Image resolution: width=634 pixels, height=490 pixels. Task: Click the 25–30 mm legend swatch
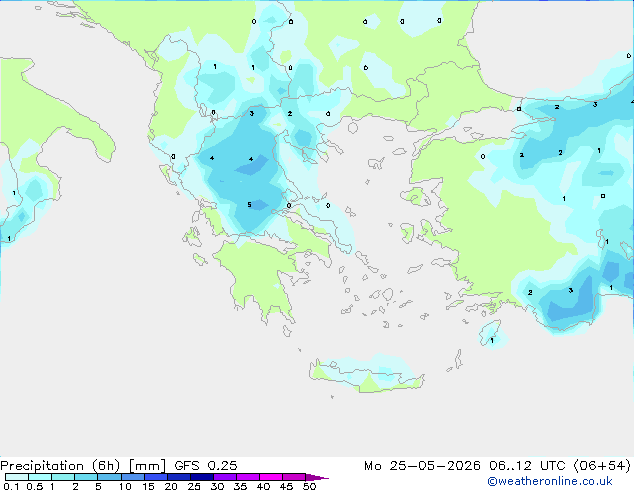click(x=202, y=477)
